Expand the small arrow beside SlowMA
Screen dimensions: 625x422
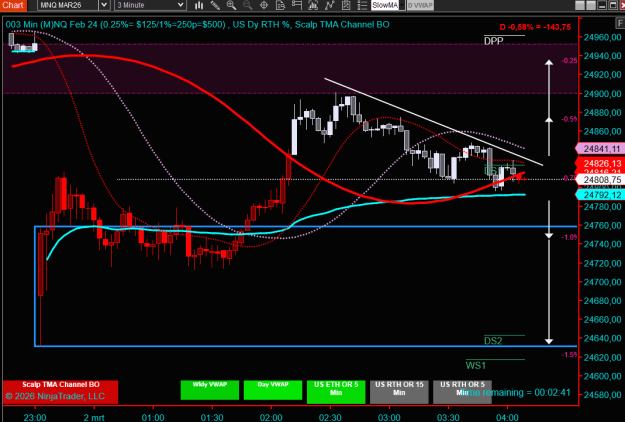coord(402,5)
